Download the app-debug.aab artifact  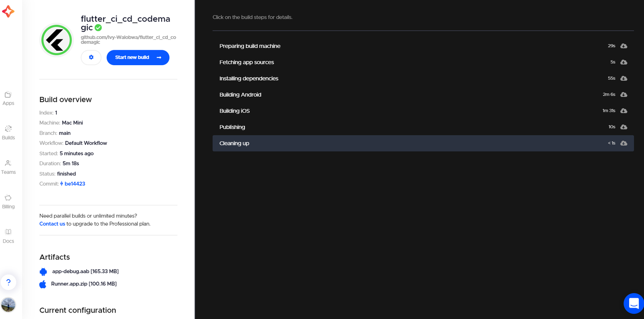click(85, 272)
